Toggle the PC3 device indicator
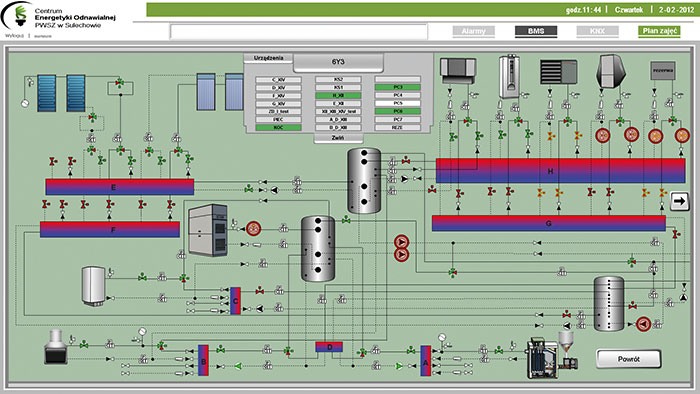This screenshot has height=394, width=700. [398, 87]
